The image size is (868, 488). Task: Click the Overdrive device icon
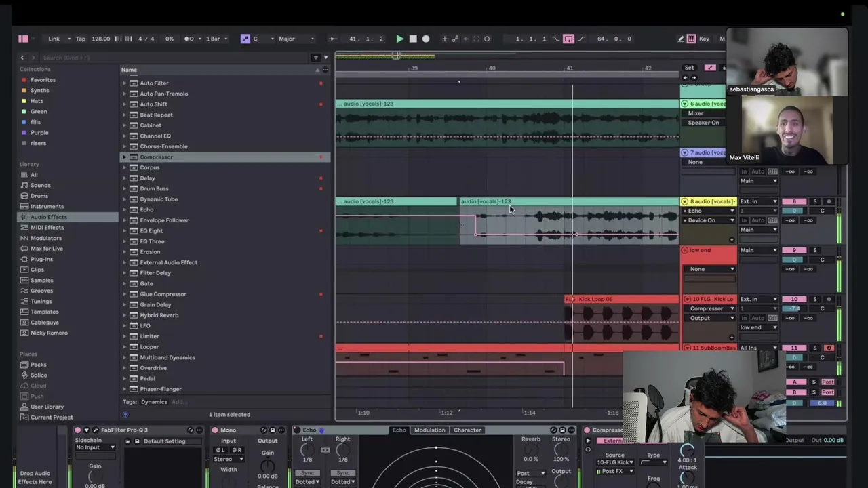[x=134, y=368]
